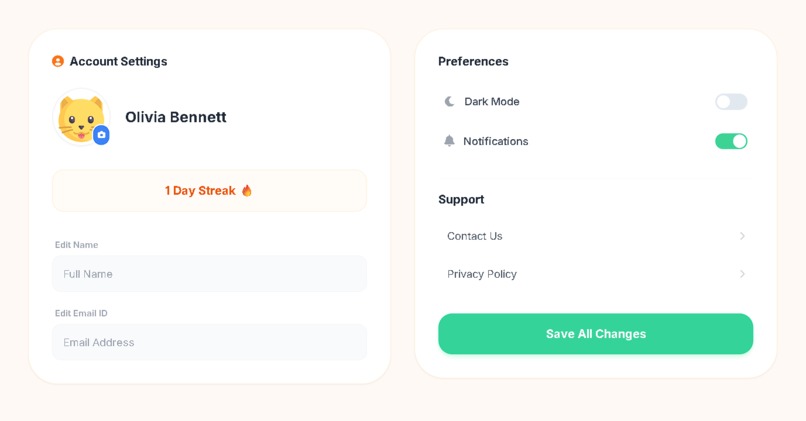Turn off the Notifications switch
This screenshot has width=806, height=421.
click(731, 141)
